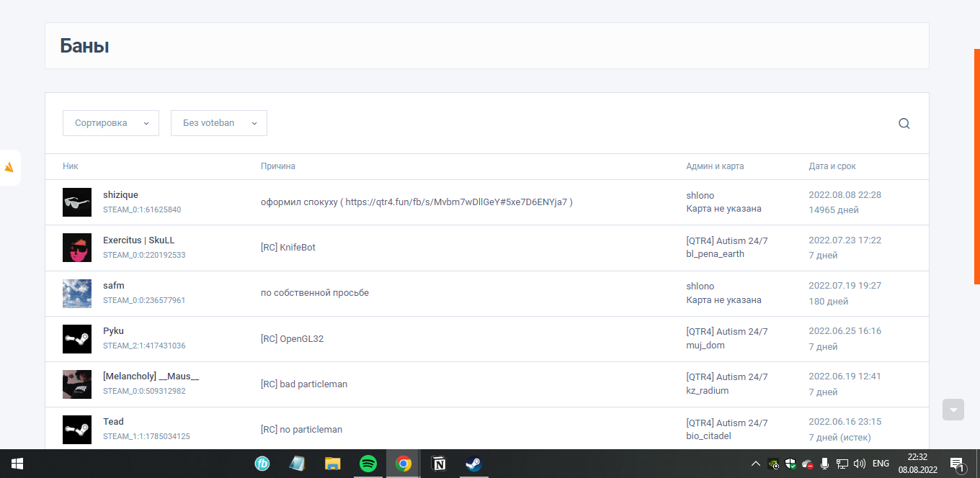Screen dimensions: 980x478
Task: Open the volume speaker tray icon
Action: point(859,464)
